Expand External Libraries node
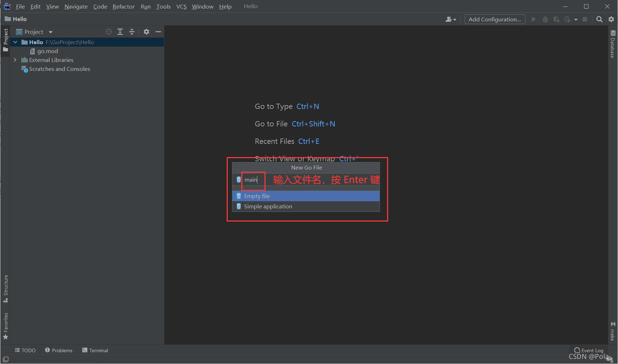This screenshot has width=618, height=364. [15, 60]
